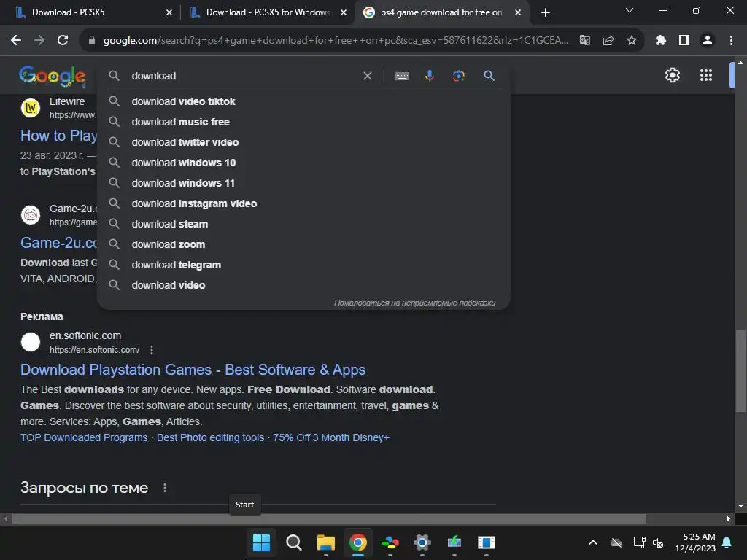This screenshot has height=560, width=747.
Task: Click the Chrome icon in the taskbar
Action: point(357,542)
